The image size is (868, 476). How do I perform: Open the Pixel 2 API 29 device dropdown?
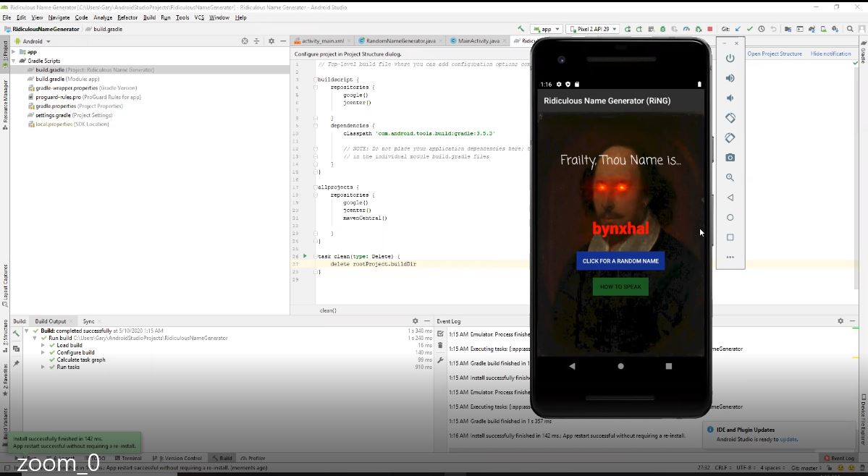(592, 29)
